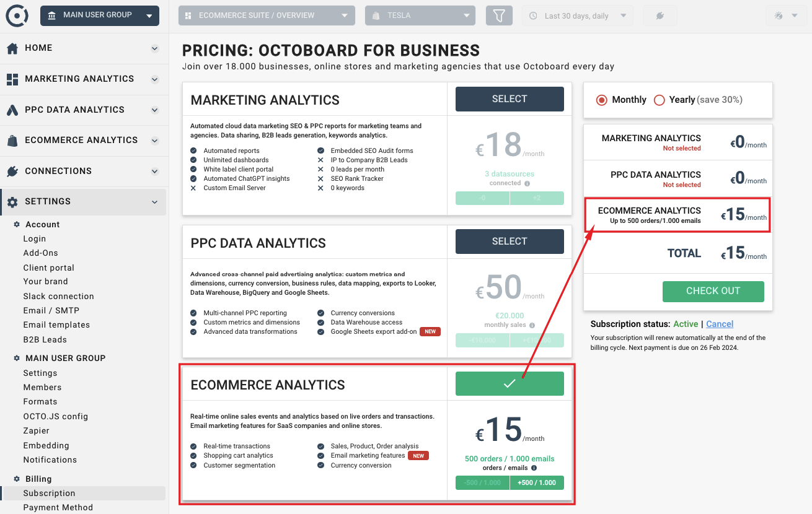
Task: Collapse the Settings sidebar chevron
Action: coord(155,202)
